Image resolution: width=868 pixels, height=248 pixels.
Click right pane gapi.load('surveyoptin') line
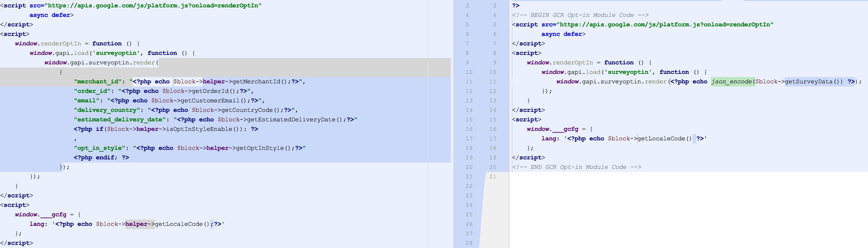point(624,72)
